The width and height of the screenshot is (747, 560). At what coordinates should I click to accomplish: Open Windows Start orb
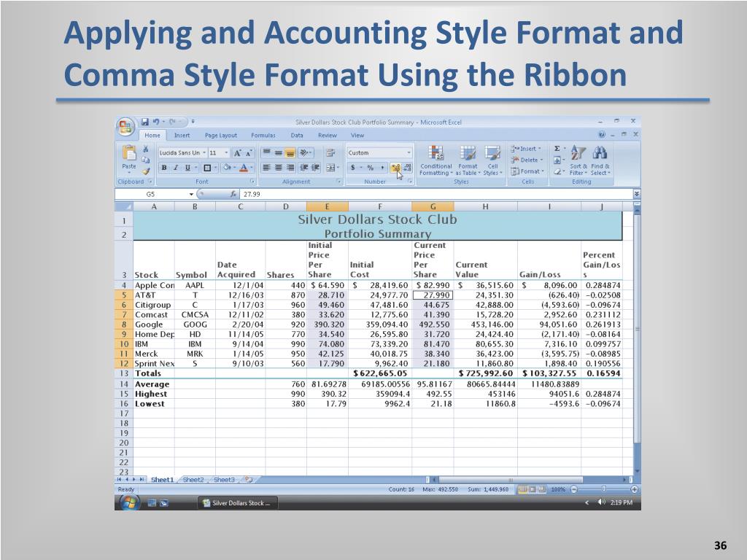(128, 502)
